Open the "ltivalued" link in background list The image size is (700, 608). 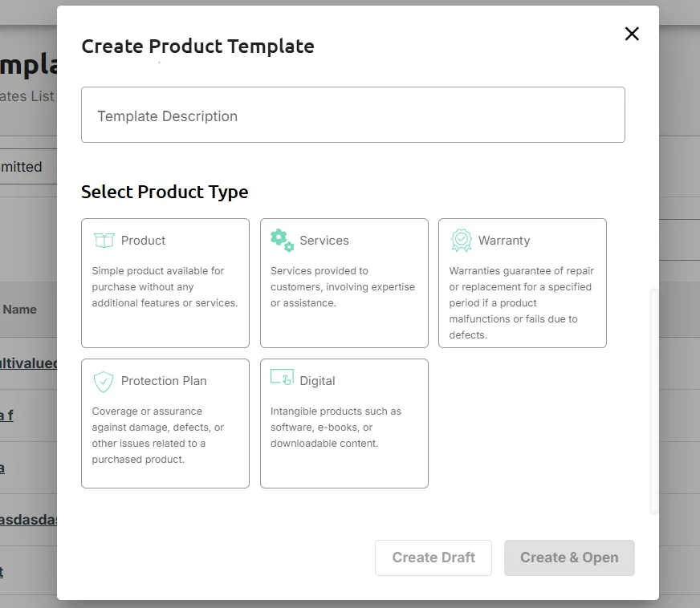pos(29,363)
